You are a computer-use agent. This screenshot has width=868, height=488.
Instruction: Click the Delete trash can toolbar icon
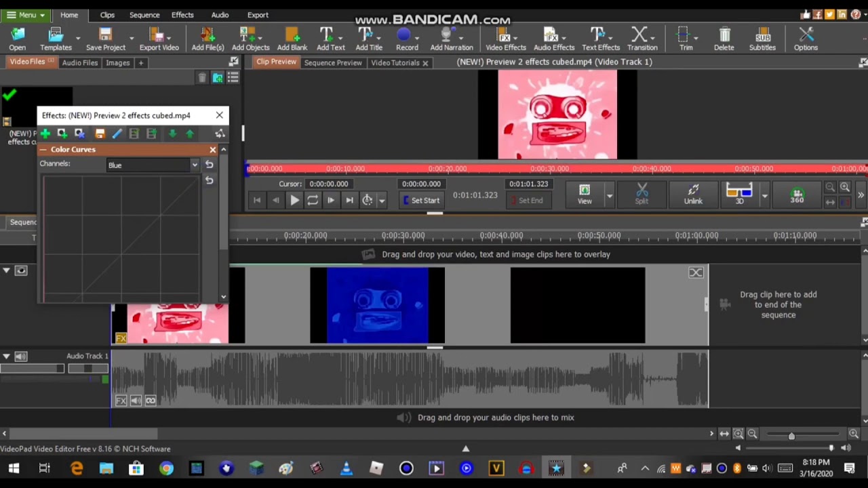tap(724, 39)
